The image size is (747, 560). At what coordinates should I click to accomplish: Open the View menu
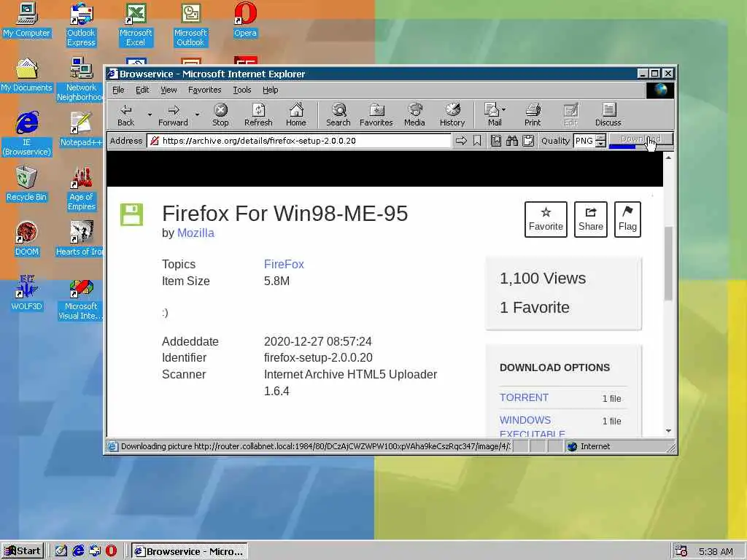pyautogui.click(x=169, y=90)
